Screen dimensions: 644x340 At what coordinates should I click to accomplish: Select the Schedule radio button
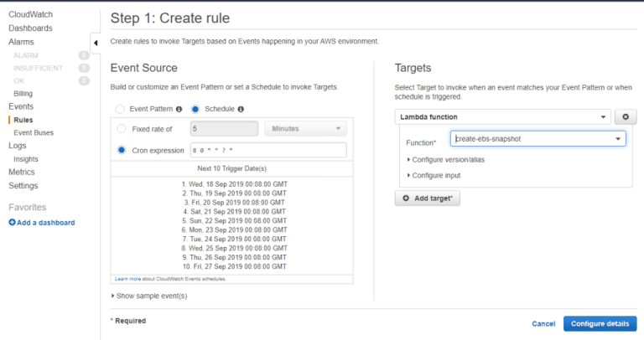coord(195,109)
